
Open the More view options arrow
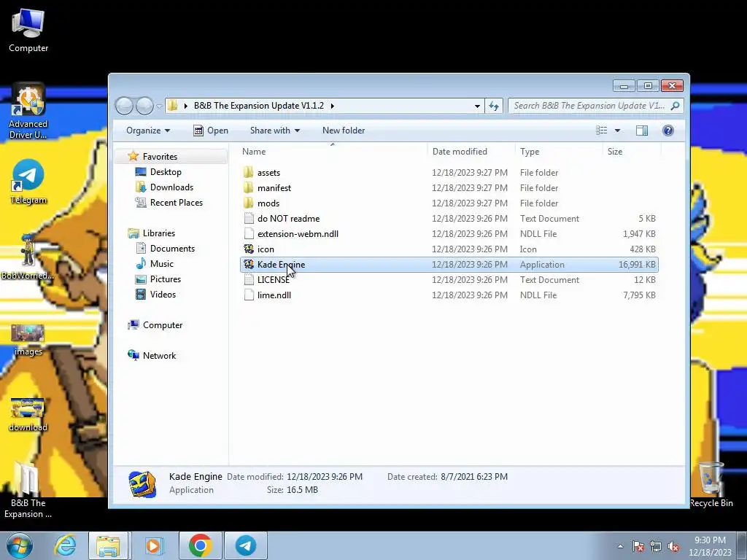coord(617,131)
